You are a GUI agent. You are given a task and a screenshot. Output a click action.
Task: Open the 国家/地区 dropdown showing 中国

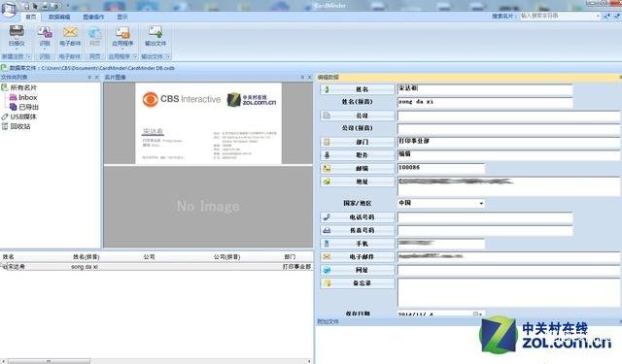click(x=440, y=203)
